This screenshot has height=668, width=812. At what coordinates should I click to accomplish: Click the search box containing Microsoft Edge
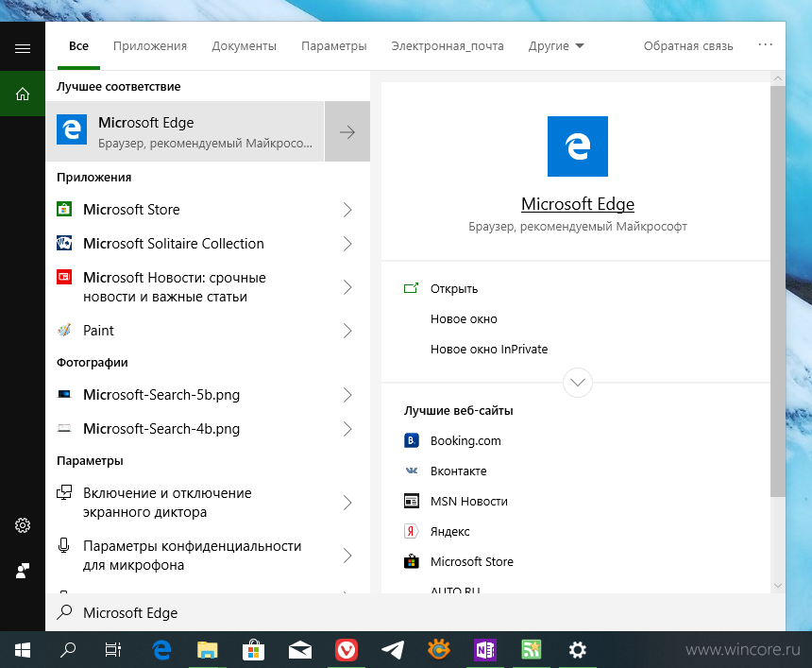[415, 612]
